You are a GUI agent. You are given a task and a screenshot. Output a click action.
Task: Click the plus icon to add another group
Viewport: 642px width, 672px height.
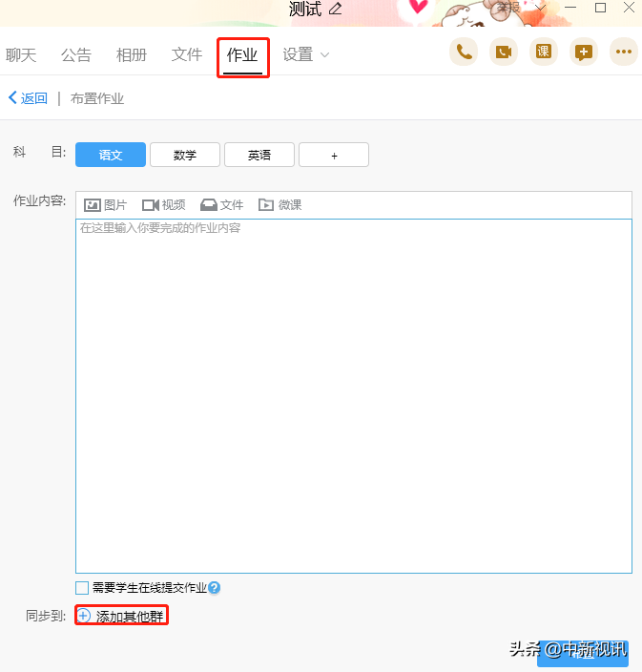84,616
